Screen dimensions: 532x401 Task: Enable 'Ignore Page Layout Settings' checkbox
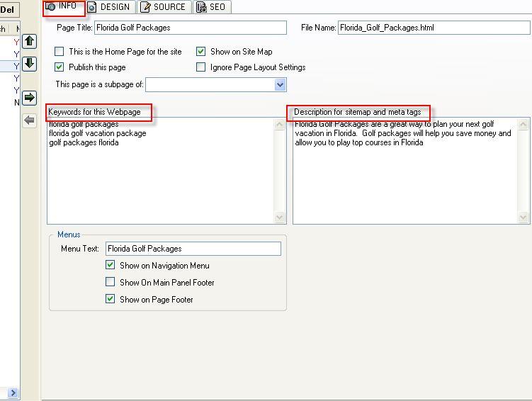(x=201, y=67)
